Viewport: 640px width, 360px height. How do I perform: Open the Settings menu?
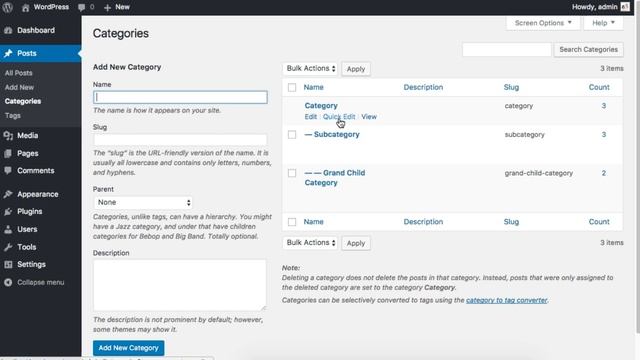tap(31, 264)
